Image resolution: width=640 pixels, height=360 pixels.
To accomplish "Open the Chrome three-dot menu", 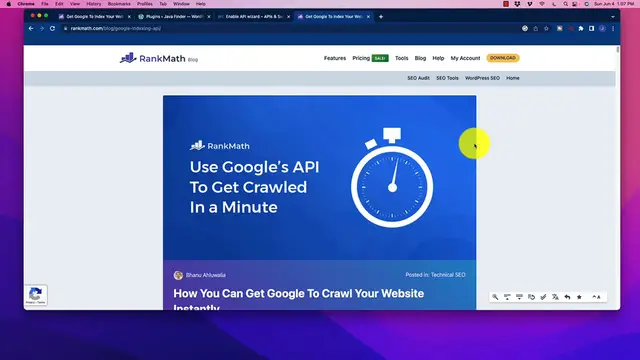I will pyautogui.click(x=613, y=29).
